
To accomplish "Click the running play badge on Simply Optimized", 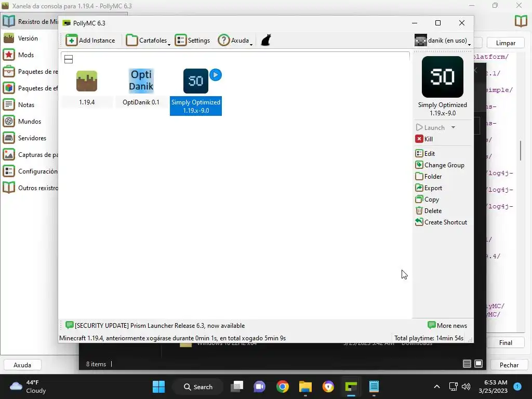I will [216, 75].
